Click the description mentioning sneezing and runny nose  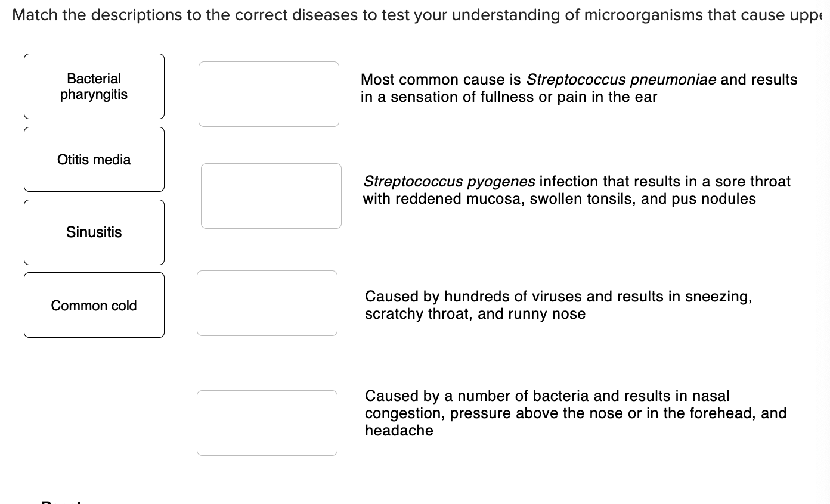[x=558, y=304]
